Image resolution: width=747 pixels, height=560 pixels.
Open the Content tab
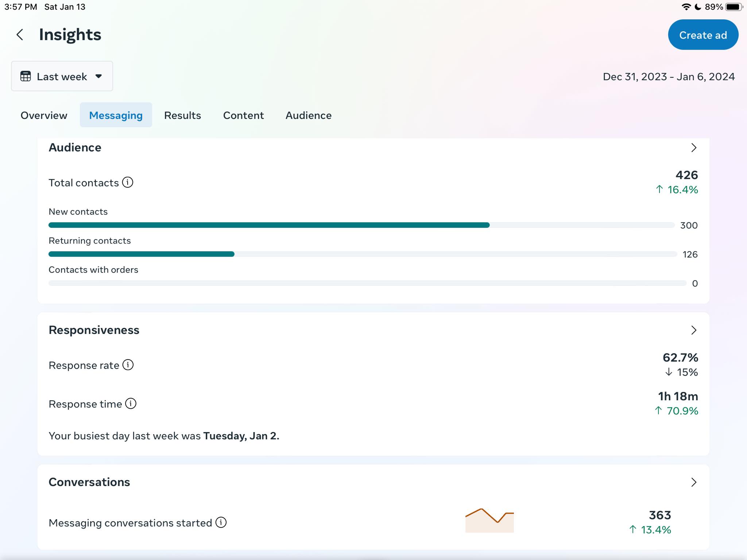click(243, 115)
